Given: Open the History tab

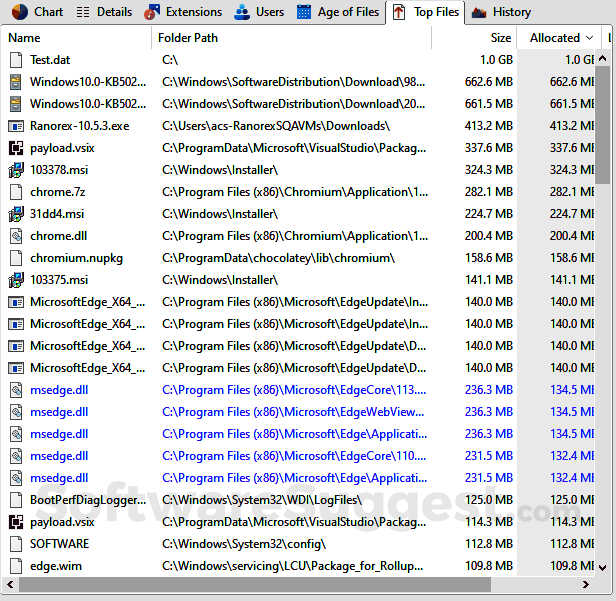Looking at the screenshot, I should tap(501, 12).
